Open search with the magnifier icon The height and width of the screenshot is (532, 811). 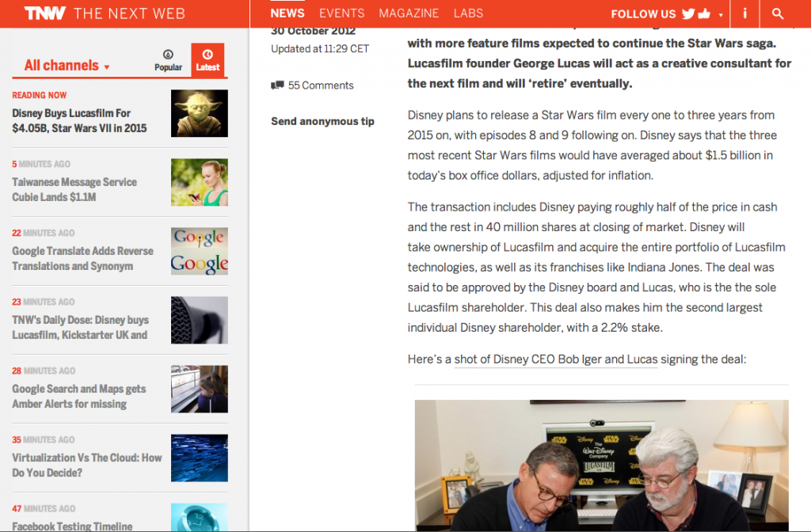(x=778, y=13)
